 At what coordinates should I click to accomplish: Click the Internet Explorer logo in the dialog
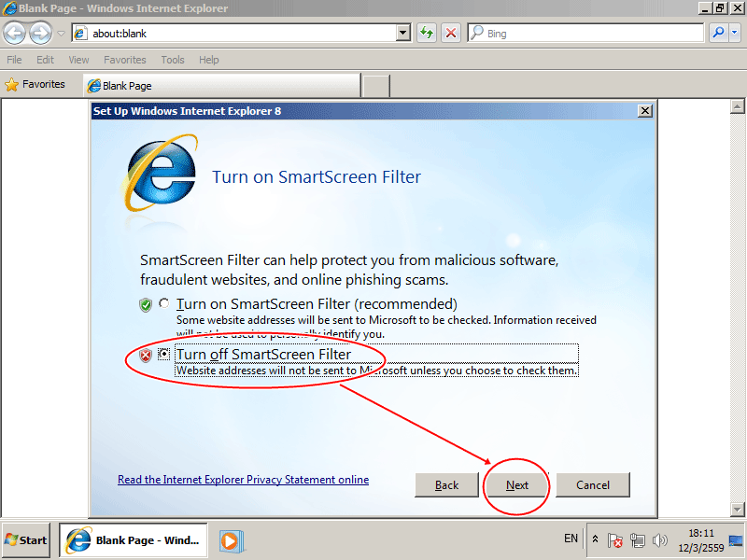161,174
